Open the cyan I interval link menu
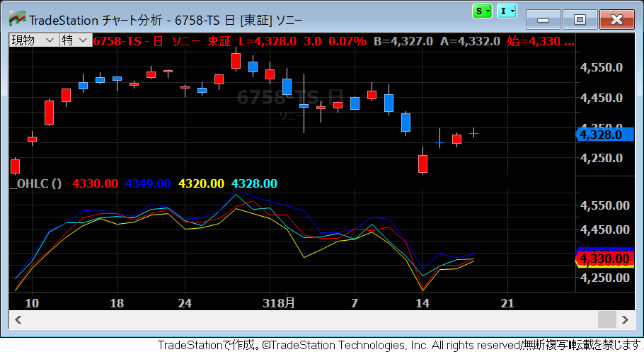Screen dimensions: 644x352 coord(507,11)
